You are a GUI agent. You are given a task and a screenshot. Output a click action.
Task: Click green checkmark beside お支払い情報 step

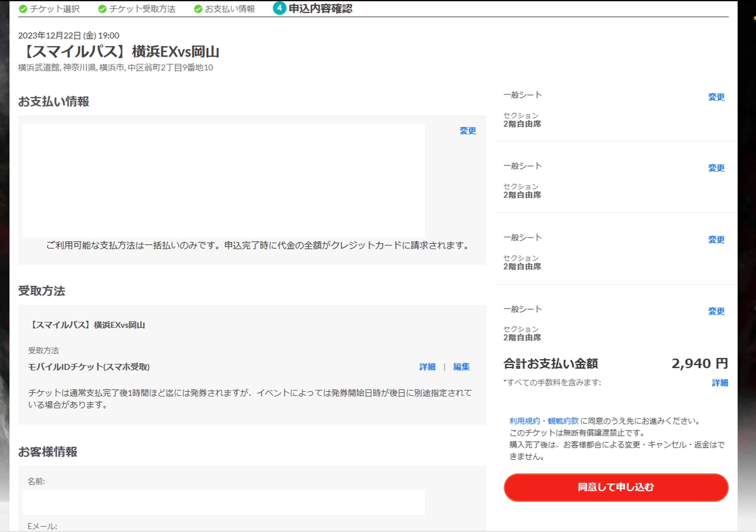tap(198, 9)
